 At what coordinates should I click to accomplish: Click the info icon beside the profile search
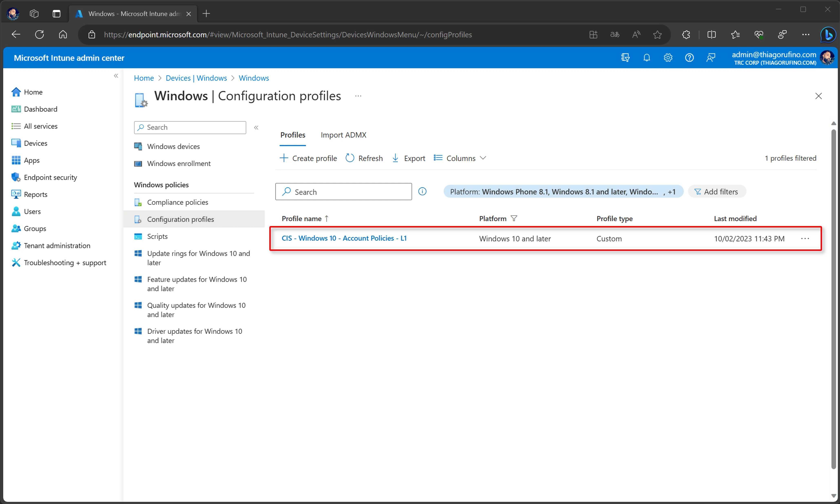coord(422,192)
